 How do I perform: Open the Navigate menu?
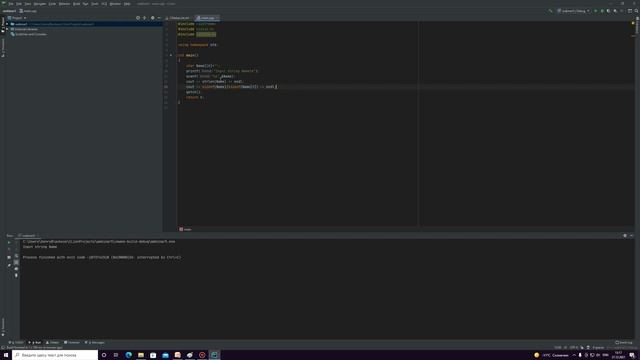(40, 4)
